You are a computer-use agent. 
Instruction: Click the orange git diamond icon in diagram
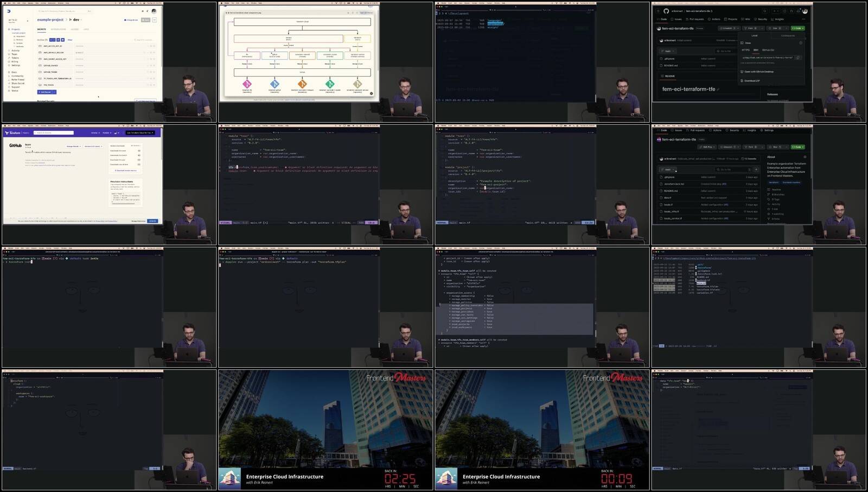(x=302, y=84)
